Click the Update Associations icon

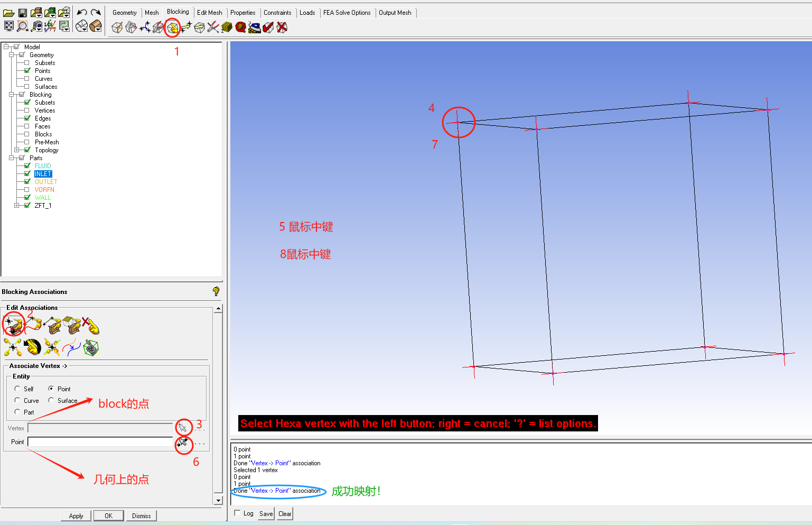tap(13, 347)
